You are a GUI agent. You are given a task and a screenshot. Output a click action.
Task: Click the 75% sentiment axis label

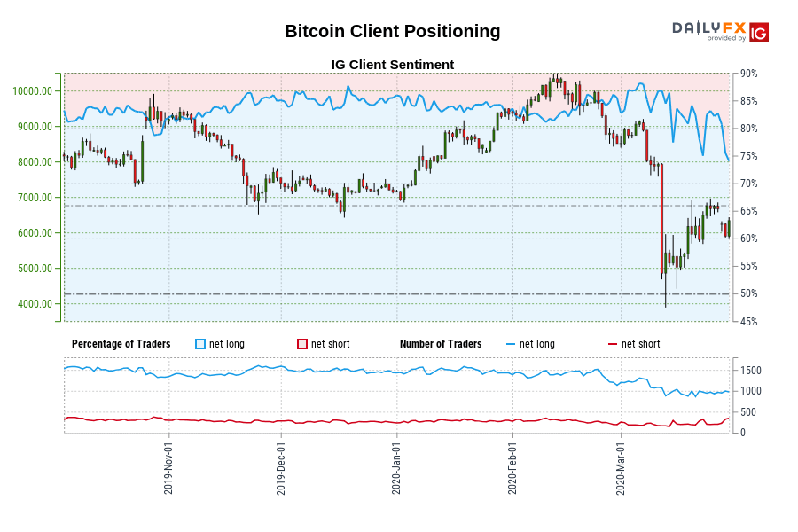(x=748, y=156)
